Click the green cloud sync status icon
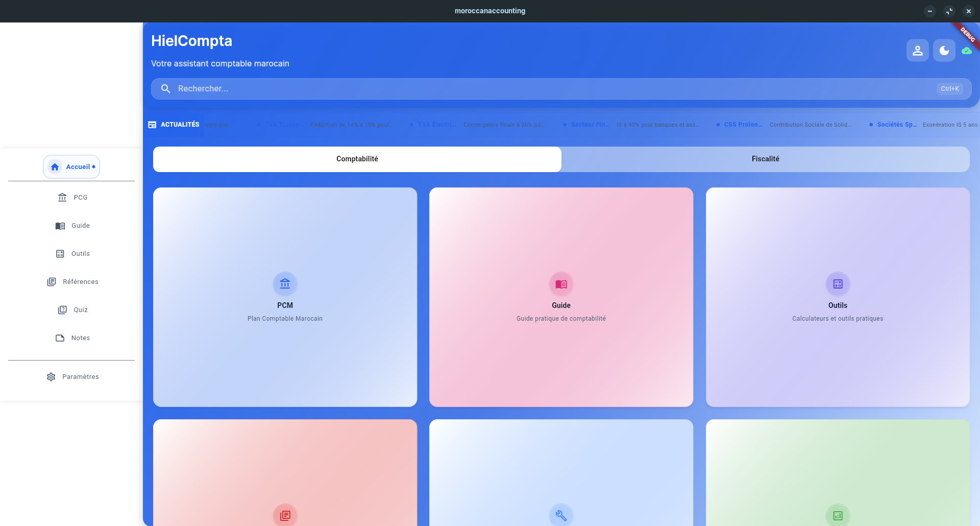 [966, 51]
